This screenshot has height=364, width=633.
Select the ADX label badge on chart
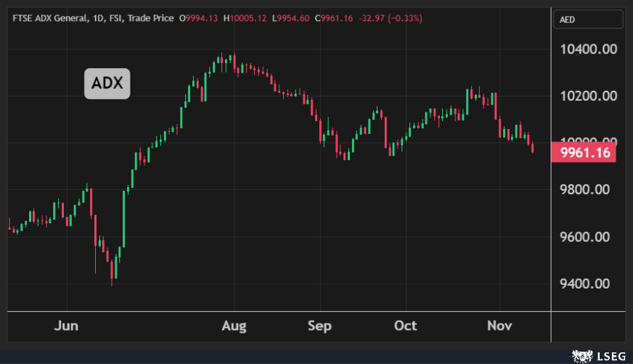click(x=107, y=85)
